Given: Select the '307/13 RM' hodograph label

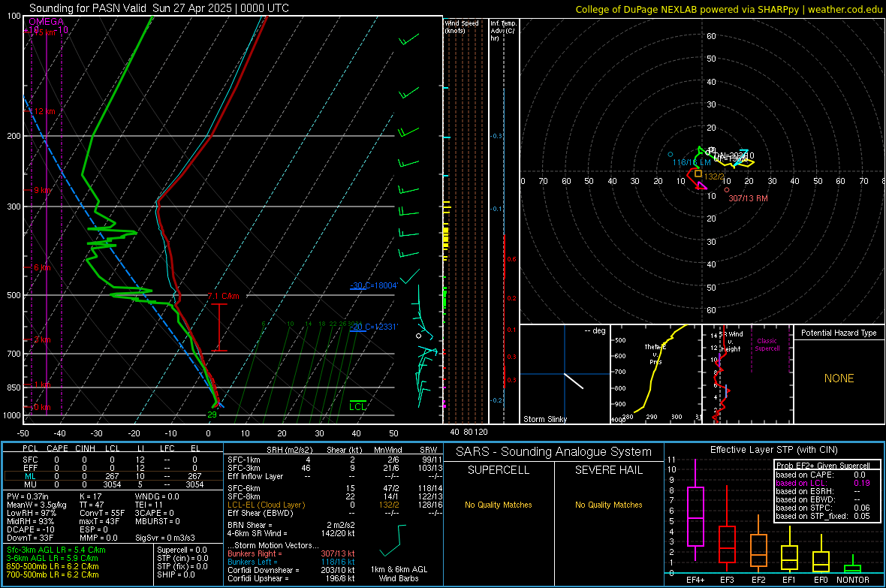Looking at the screenshot, I should point(748,198).
